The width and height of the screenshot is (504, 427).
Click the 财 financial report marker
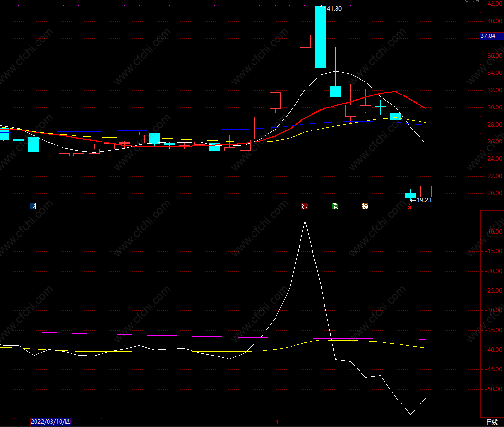(x=33, y=206)
